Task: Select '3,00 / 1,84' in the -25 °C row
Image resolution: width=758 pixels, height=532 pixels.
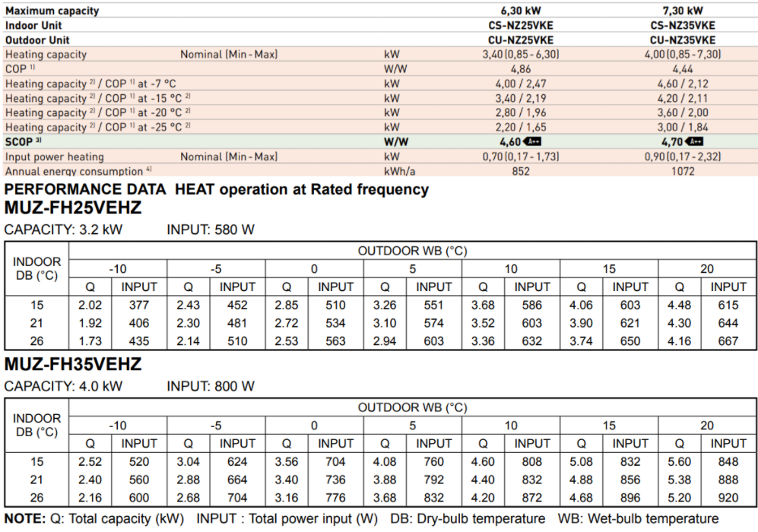Action: pyautogui.click(x=683, y=127)
